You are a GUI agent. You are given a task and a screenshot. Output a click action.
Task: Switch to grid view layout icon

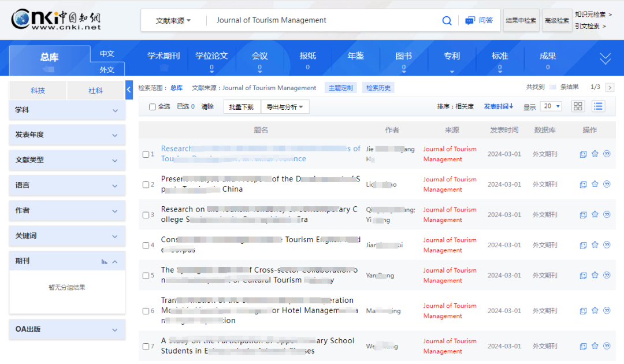[578, 106]
